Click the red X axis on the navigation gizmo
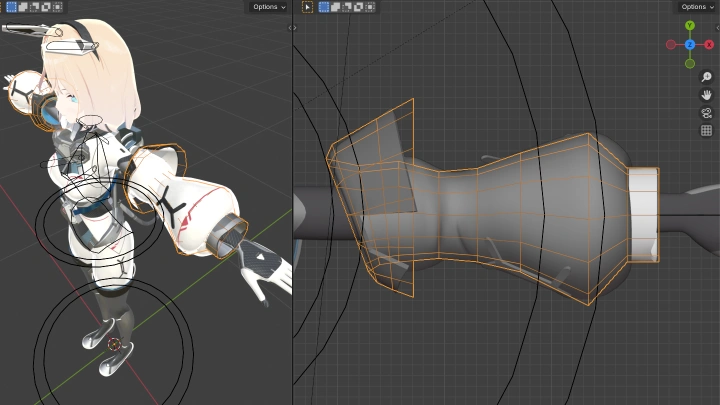 (x=709, y=45)
